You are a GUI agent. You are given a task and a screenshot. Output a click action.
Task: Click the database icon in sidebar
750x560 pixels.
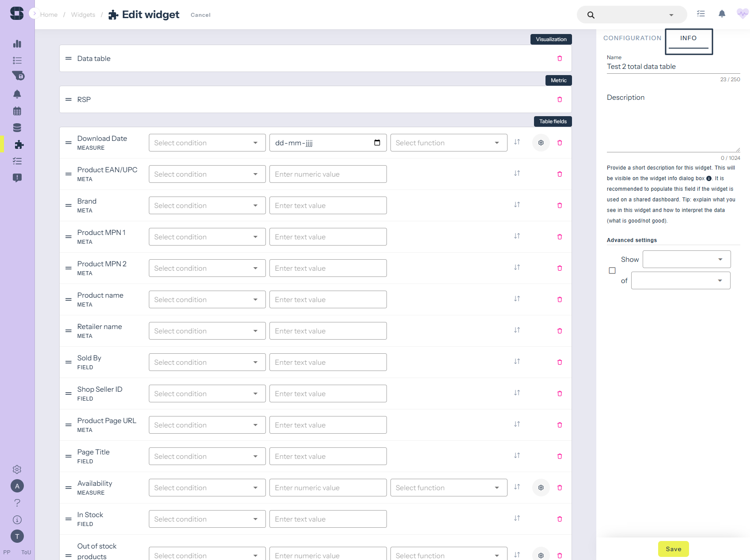(17, 128)
